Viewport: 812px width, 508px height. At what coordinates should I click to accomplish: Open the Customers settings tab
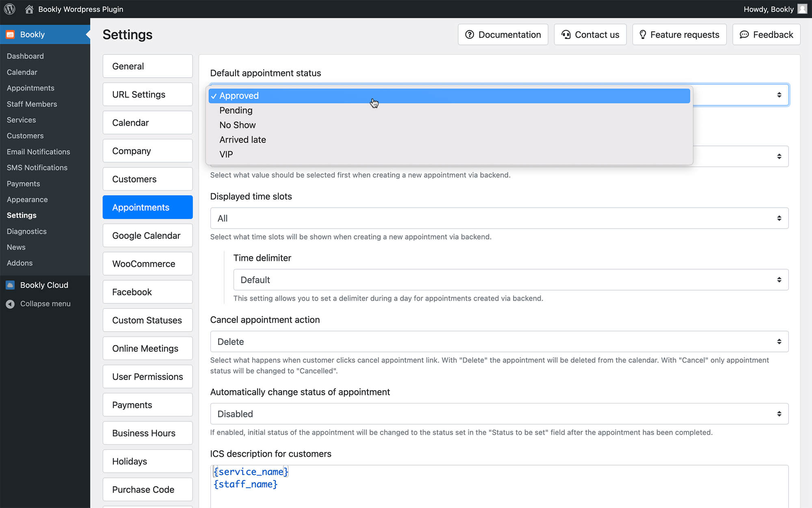[147, 179]
